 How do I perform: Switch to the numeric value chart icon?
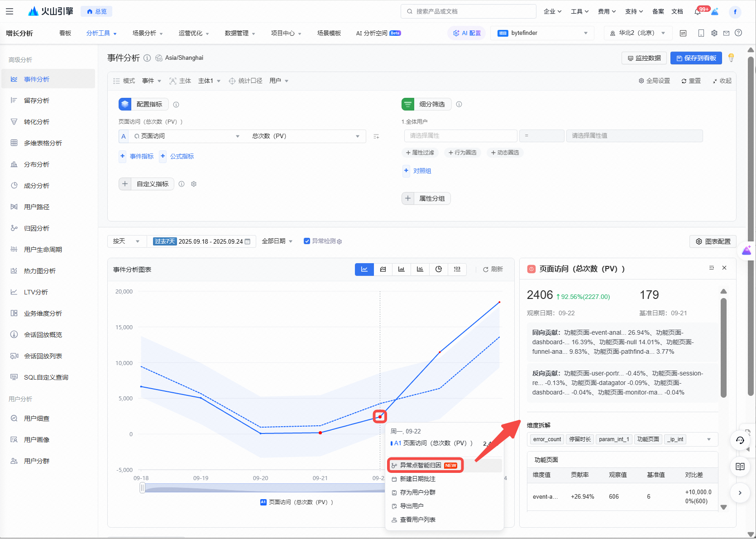(x=457, y=269)
